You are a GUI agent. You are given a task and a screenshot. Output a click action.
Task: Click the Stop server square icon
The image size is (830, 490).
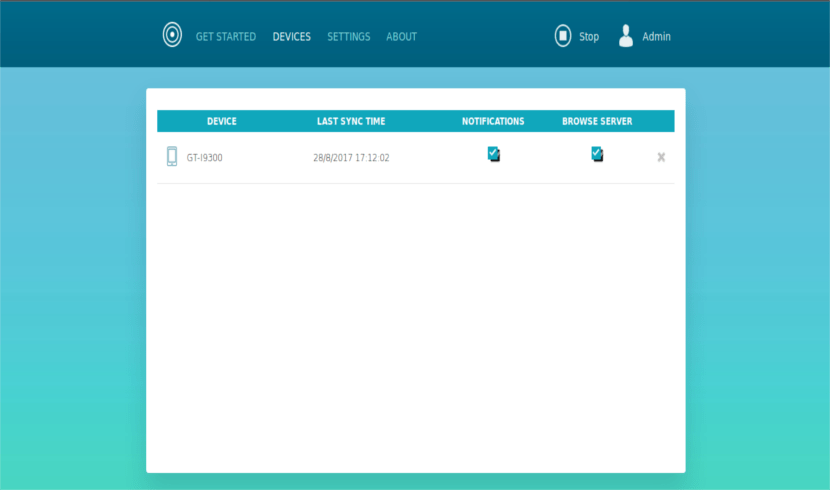point(563,36)
